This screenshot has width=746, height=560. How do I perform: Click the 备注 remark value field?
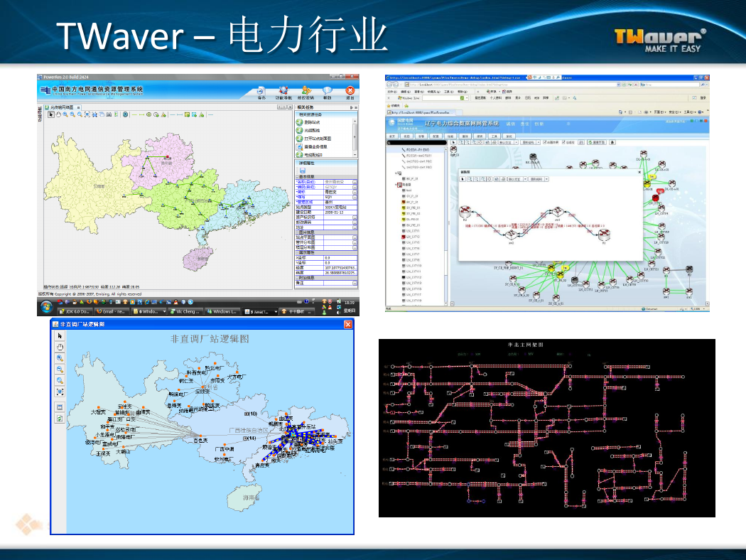click(x=340, y=283)
